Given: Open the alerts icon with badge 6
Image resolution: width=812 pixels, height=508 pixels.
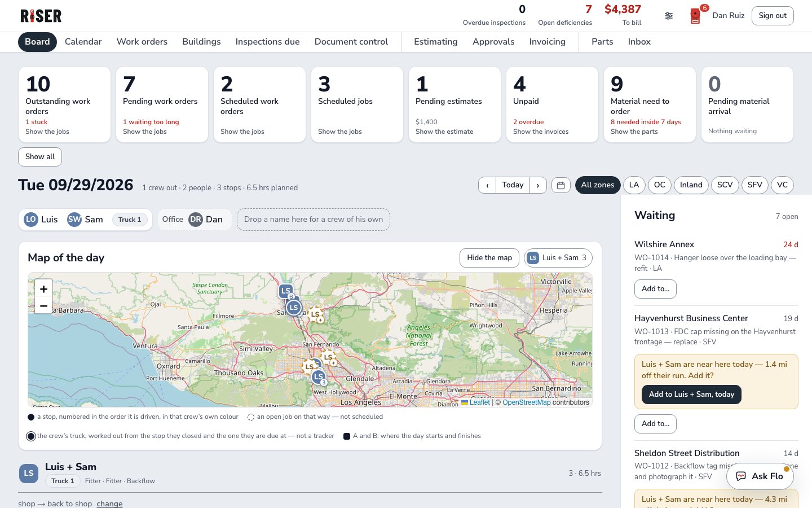Looking at the screenshot, I should [696, 15].
